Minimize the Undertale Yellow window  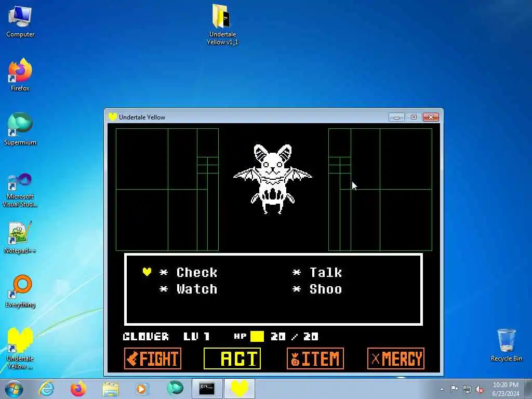(x=396, y=117)
